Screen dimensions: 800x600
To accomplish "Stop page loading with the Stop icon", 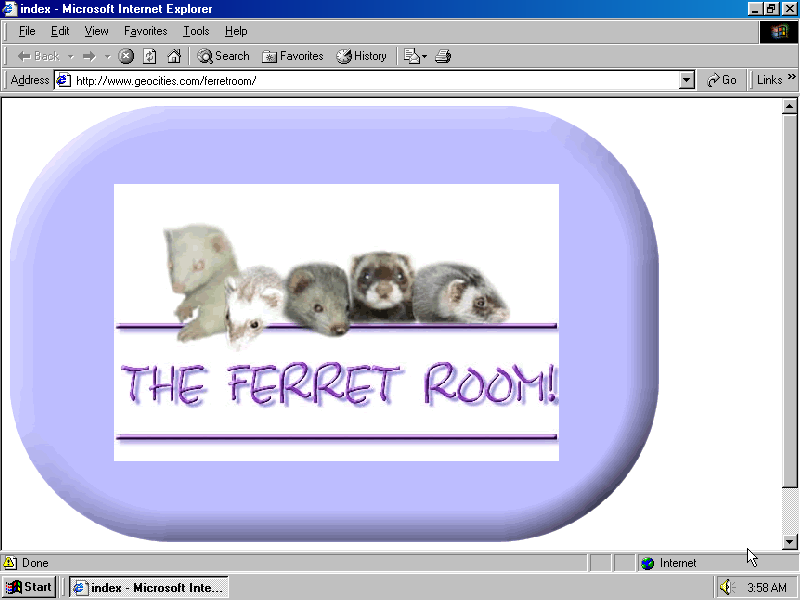I will pos(126,56).
